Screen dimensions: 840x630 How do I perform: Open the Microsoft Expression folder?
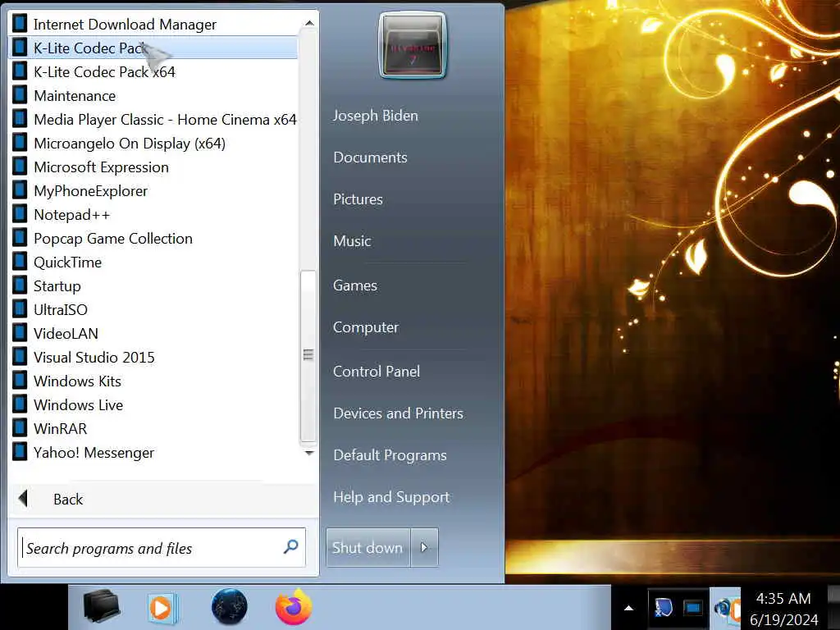click(x=153, y=167)
